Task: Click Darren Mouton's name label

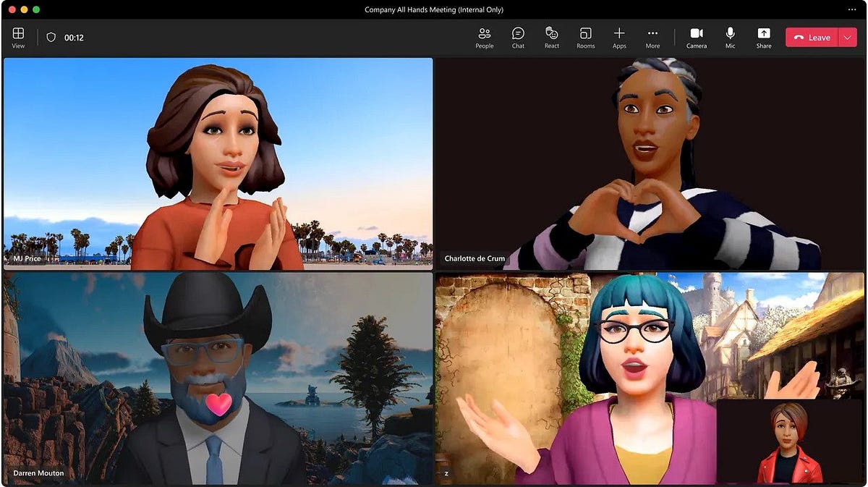Action: pyautogui.click(x=38, y=473)
